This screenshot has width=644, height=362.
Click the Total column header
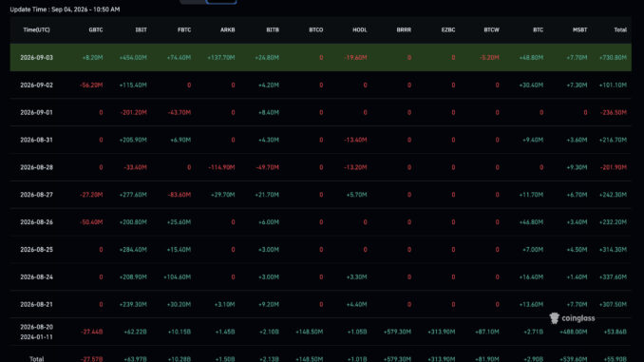(620, 30)
